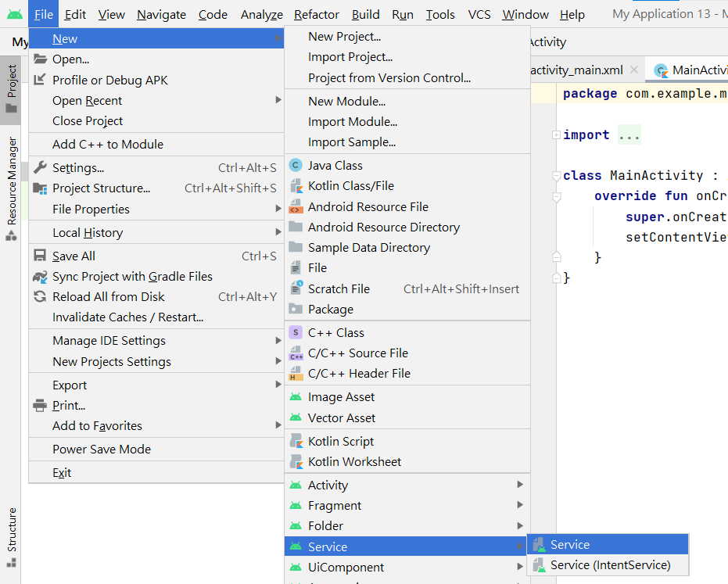Toggle the Structure tool window

coord(11,537)
